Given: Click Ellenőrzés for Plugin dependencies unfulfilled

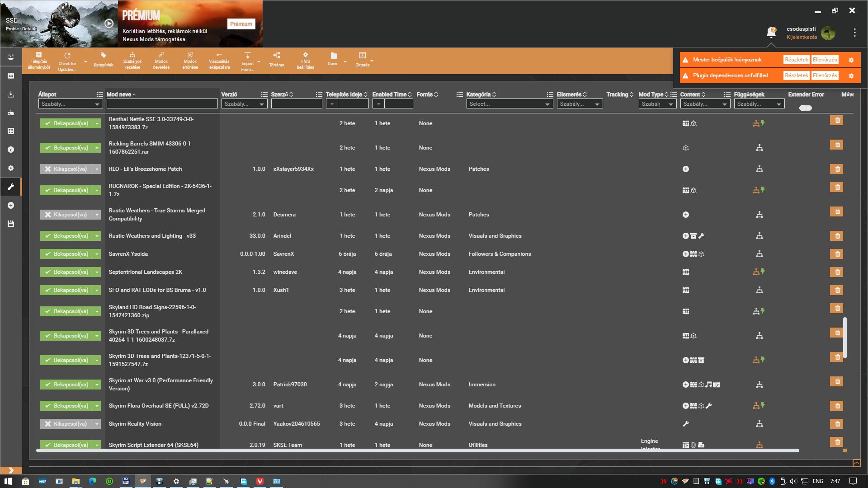Looking at the screenshot, I should tap(825, 75).
